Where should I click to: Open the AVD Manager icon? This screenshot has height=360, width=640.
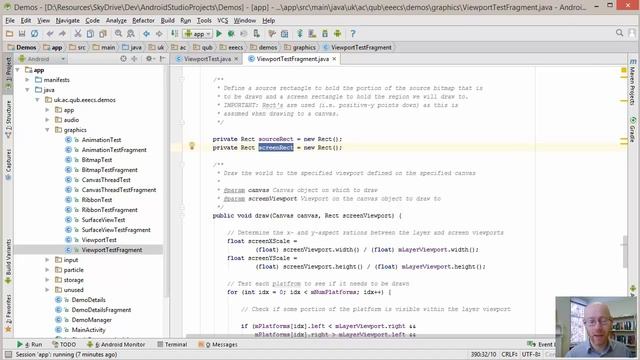click(312, 34)
